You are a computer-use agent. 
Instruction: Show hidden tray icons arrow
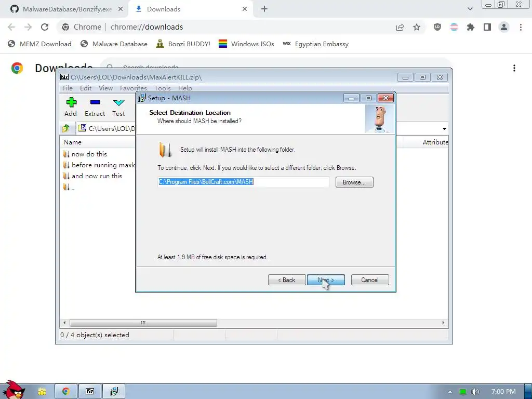coord(450,392)
